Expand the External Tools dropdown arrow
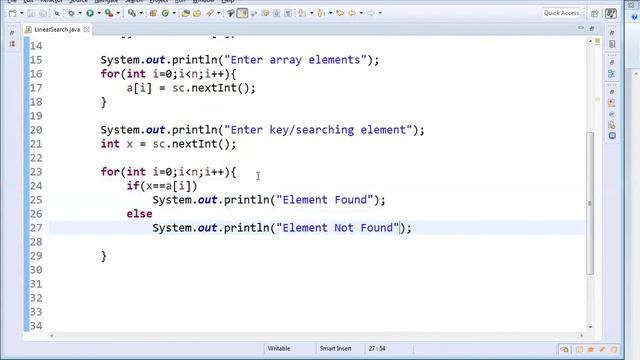The image size is (640, 360). click(118, 13)
